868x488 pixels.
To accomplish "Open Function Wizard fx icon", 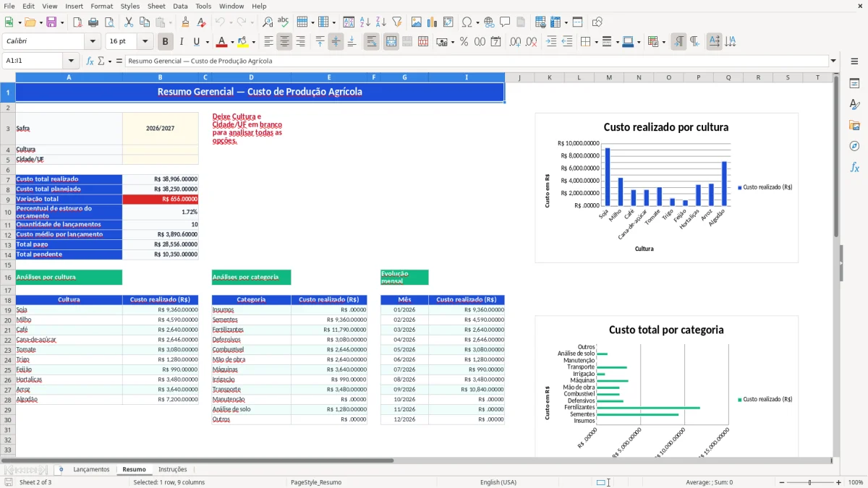I will click(x=90, y=61).
